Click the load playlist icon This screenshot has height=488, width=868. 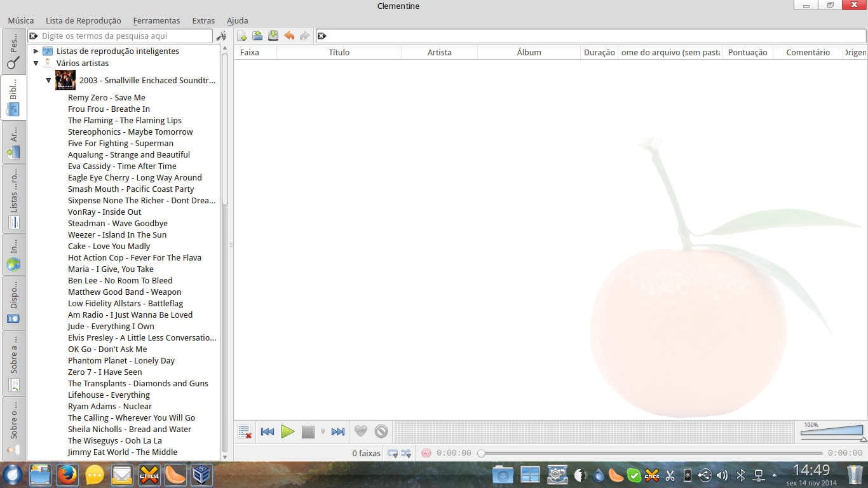pos(257,36)
